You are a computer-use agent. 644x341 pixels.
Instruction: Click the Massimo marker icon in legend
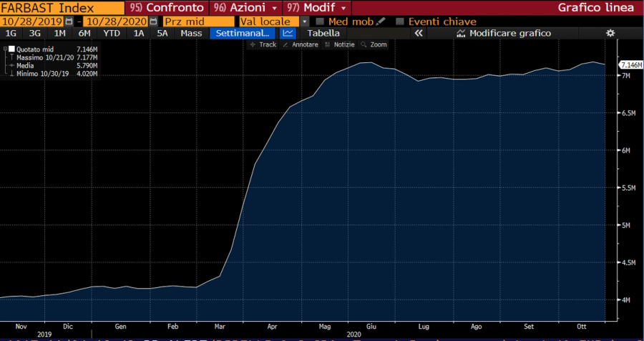coord(12,57)
